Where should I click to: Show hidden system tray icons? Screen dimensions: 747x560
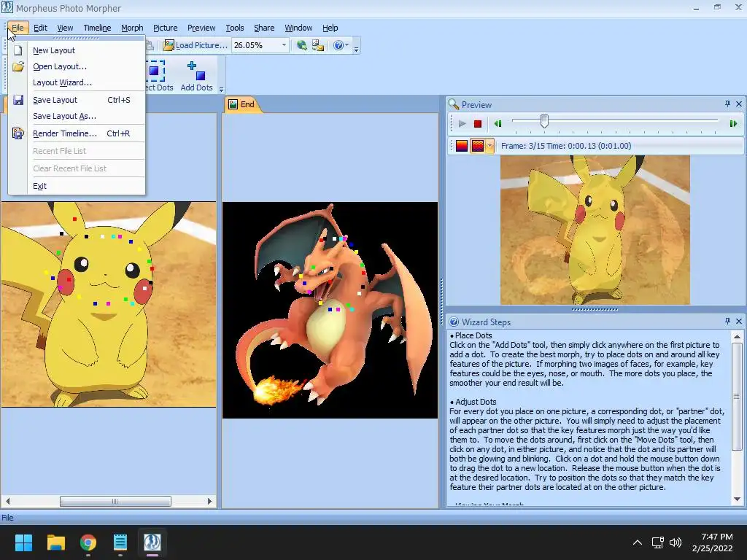[x=637, y=542]
